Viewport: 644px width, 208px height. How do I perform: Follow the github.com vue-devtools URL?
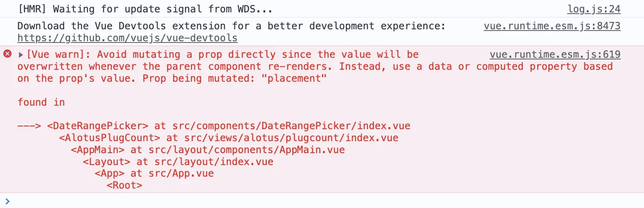click(x=127, y=38)
